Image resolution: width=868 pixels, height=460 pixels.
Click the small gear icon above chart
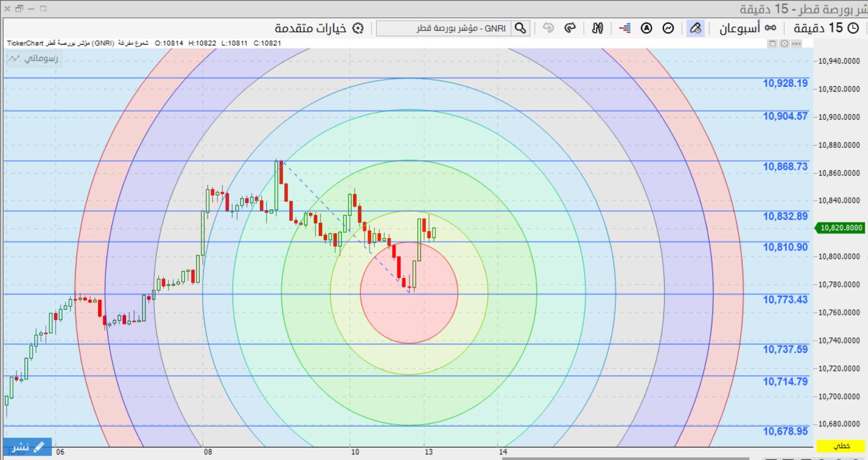pos(785,43)
